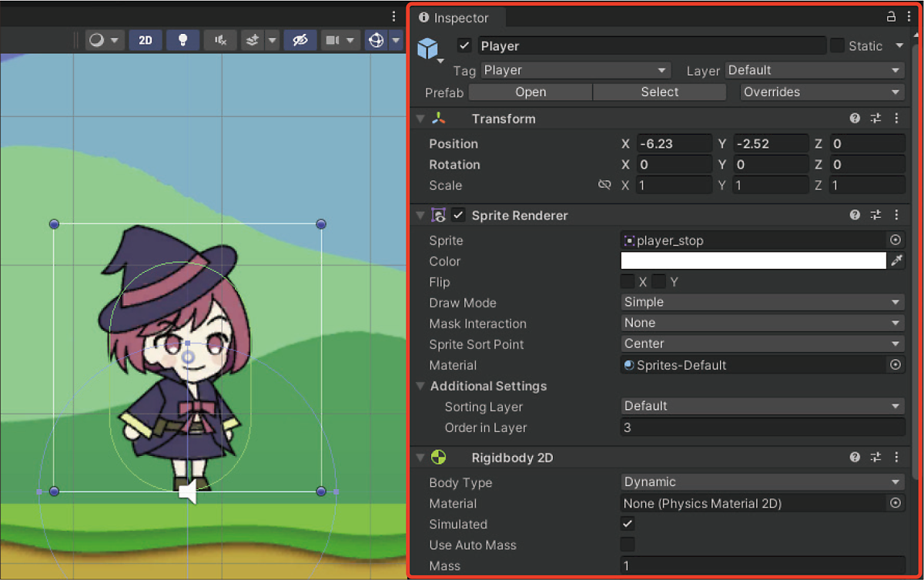This screenshot has width=924, height=580.
Task: Open Inspector panel three-dot menu
Action: 909,17
